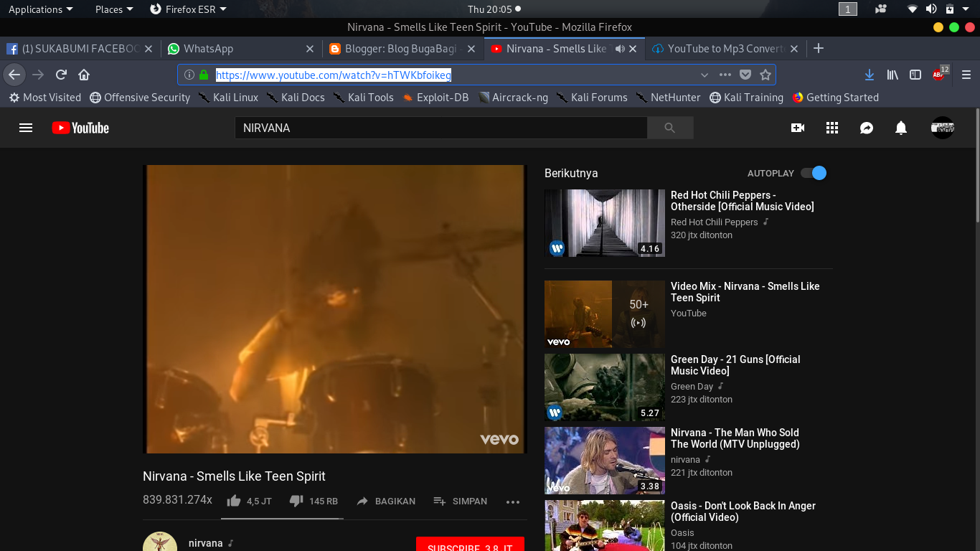980x551 pixels.
Task: Open the Kali Linux bookmark
Action: [228, 98]
